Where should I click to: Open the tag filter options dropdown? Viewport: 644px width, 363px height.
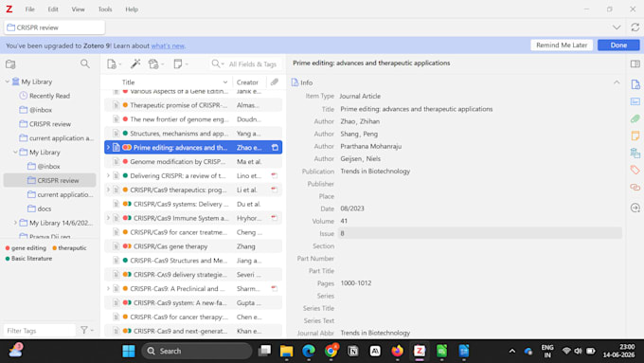pyautogui.click(x=87, y=330)
